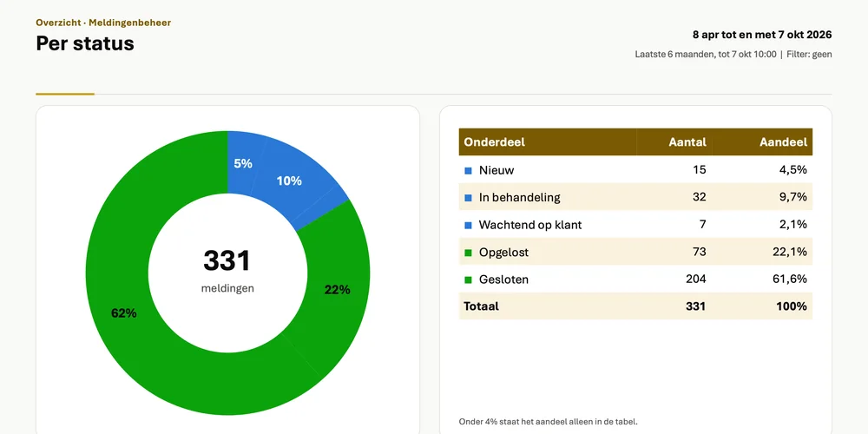This screenshot has height=434, width=868.
Task: Select the Nieuw row label
Action: (496, 170)
